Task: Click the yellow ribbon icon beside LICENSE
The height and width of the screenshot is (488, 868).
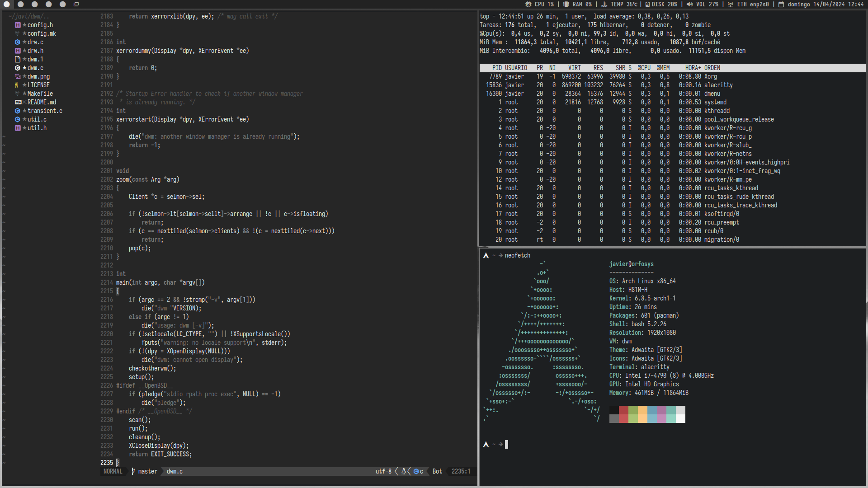Action: coord(17,85)
